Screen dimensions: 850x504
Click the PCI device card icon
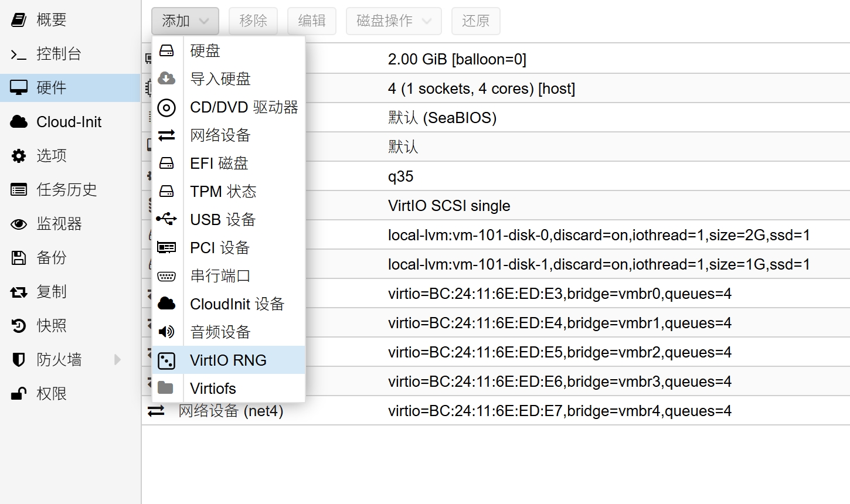click(x=166, y=247)
